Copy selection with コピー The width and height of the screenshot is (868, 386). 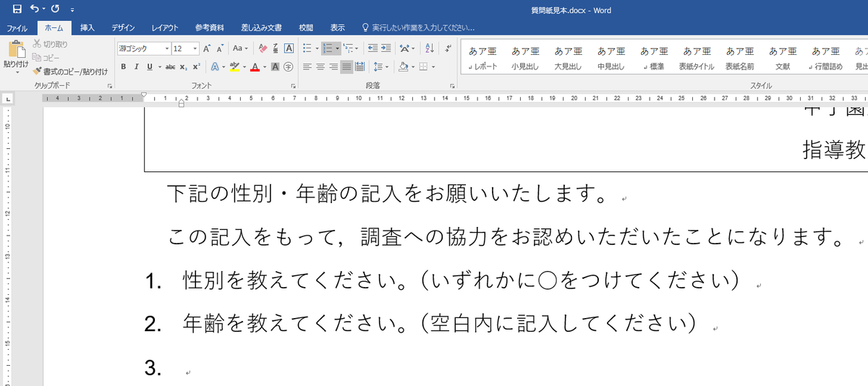pos(47,57)
